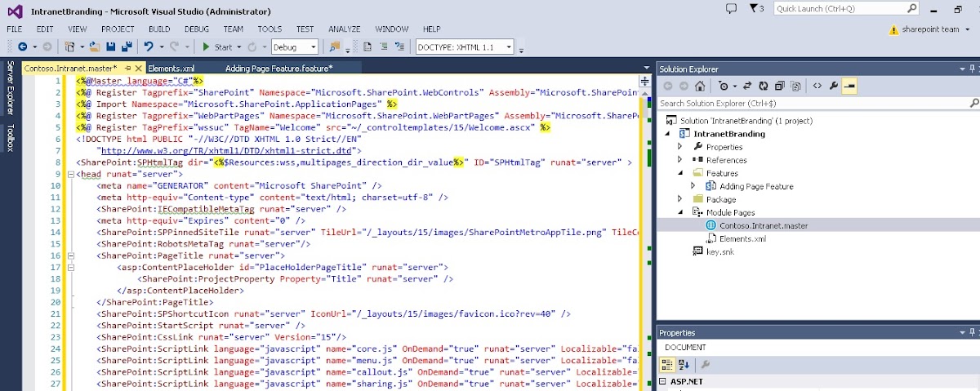Screen dimensions: 980x391
Task: Open the Start button's dropdown arrow
Action: [239, 47]
